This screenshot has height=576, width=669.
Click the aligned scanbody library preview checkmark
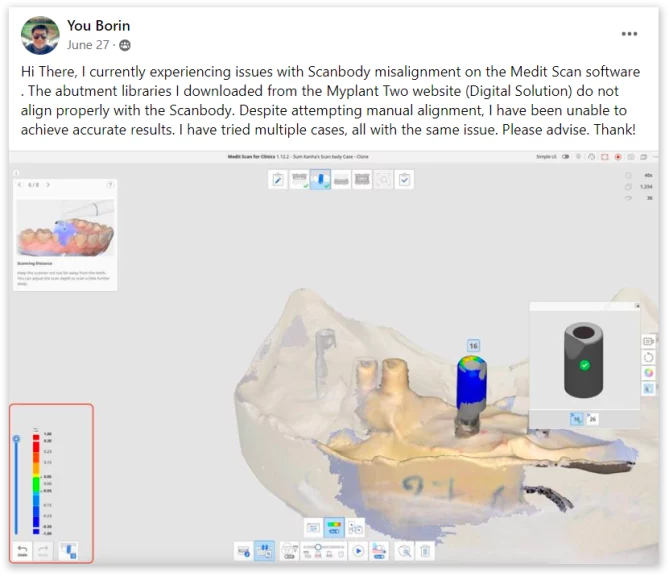[585, 365]
